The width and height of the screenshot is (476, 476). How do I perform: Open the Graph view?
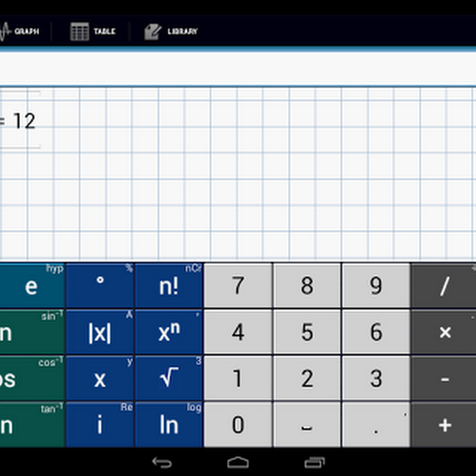tap(20, 31)
